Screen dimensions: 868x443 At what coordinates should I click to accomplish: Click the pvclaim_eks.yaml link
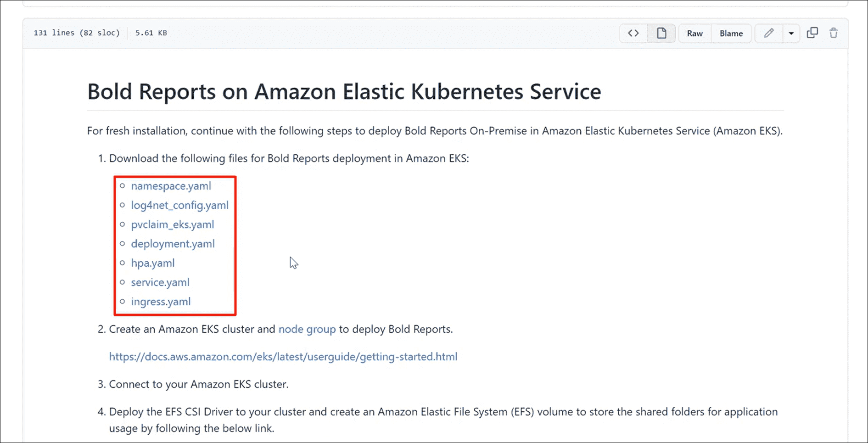(x=173, y=224)
